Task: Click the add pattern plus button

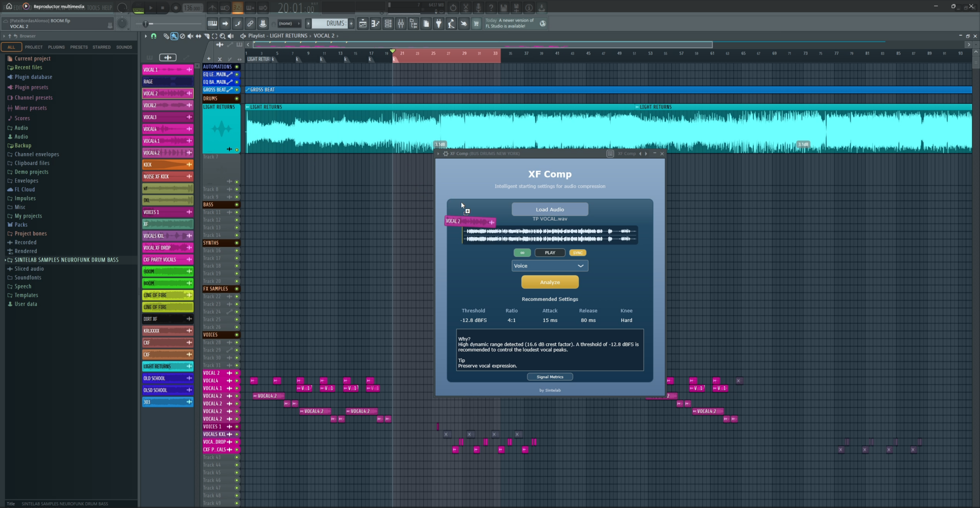Action: pyautogui.click(x=351, y=23)
